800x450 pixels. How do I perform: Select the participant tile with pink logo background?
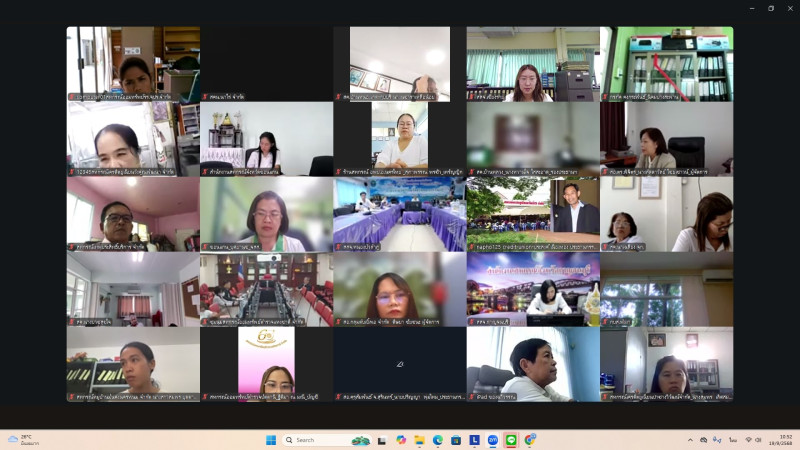(266, 362)
